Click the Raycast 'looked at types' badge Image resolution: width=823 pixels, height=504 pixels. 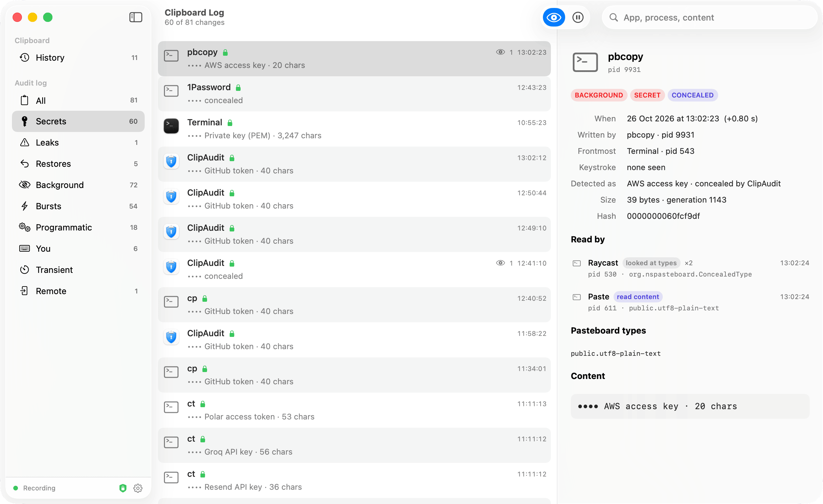tap(651, 263)
